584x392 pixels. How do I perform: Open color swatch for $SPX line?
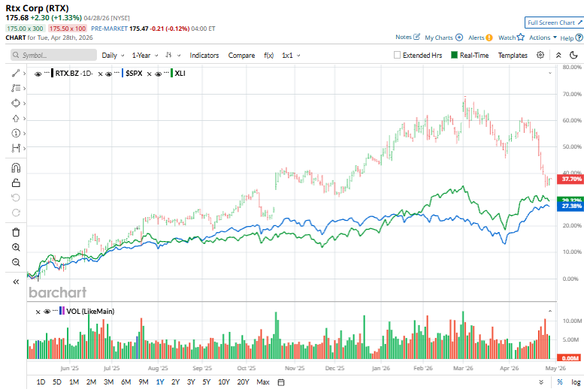(x=123, y=73)
